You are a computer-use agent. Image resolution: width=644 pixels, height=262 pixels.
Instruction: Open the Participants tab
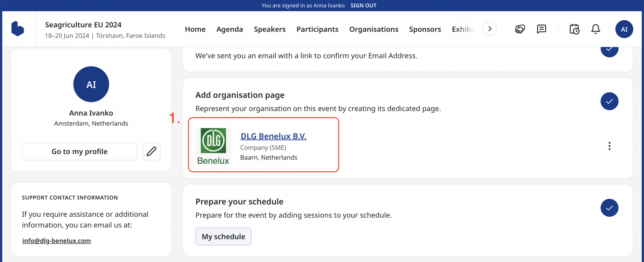[x=317, y=29]
